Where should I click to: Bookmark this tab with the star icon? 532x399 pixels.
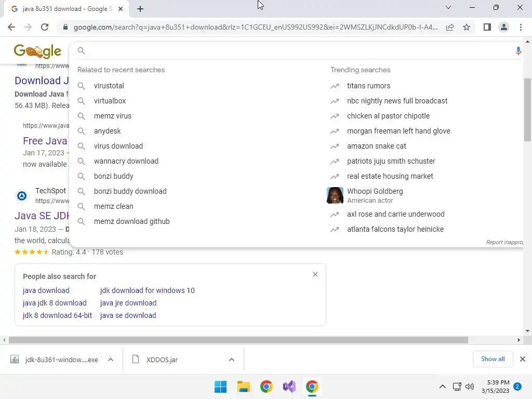click(x=467, y=27)
